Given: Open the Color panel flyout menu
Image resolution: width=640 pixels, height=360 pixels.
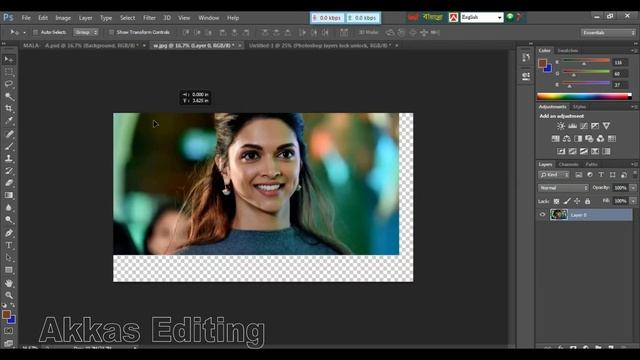Looking at the screenshot, I should [x=634, y=51].
